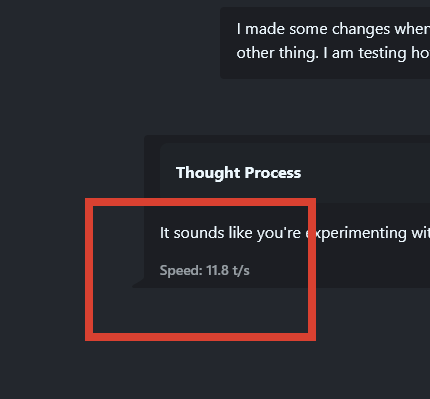Click the assistant bubble's tail pointer
This screenshot has height=399, width=430.
(138, 283)
